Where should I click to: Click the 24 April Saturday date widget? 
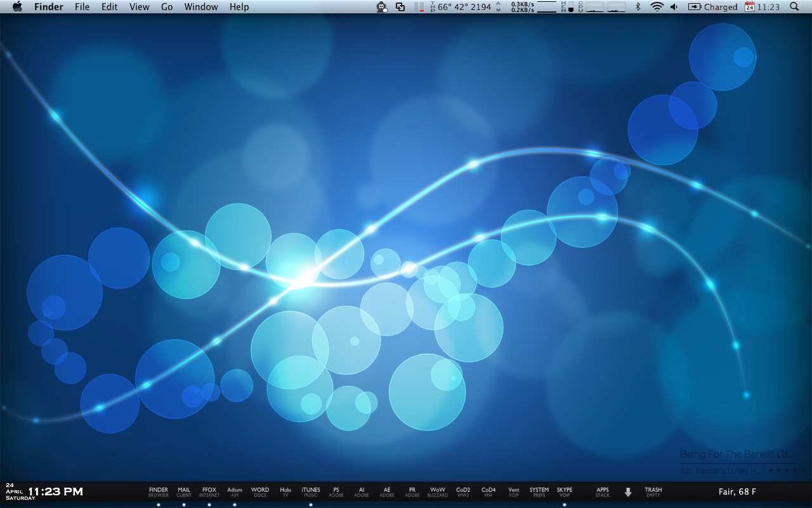click(20, 491)
